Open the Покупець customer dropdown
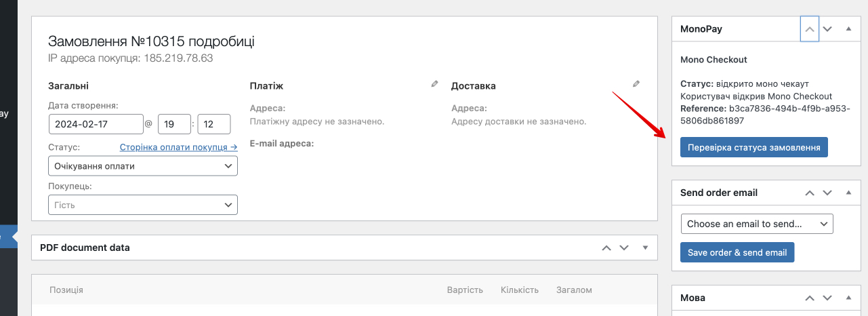 click(143, 205)
